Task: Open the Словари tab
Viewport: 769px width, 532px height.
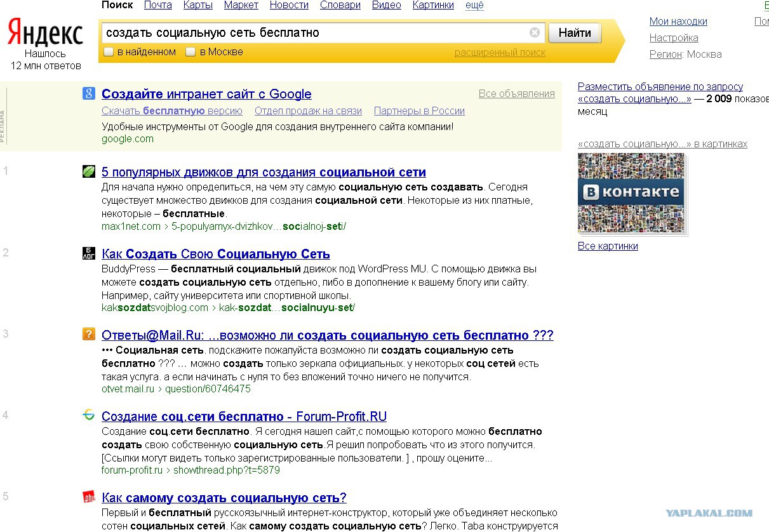Action: 340,5
